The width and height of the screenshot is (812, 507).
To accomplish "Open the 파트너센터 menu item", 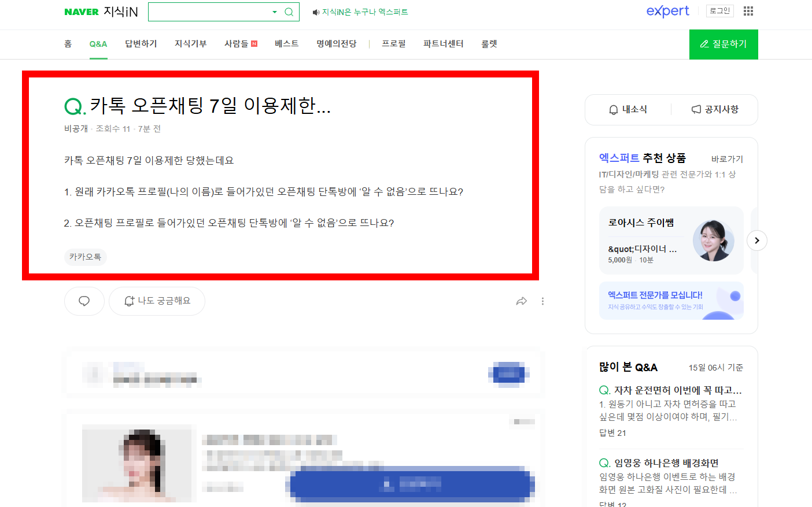I will (444, 44).
